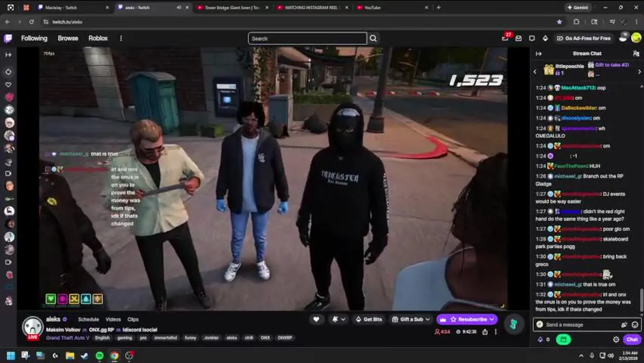
Task: Open the inbox mail icon in top bar
Action: point(519,38)
